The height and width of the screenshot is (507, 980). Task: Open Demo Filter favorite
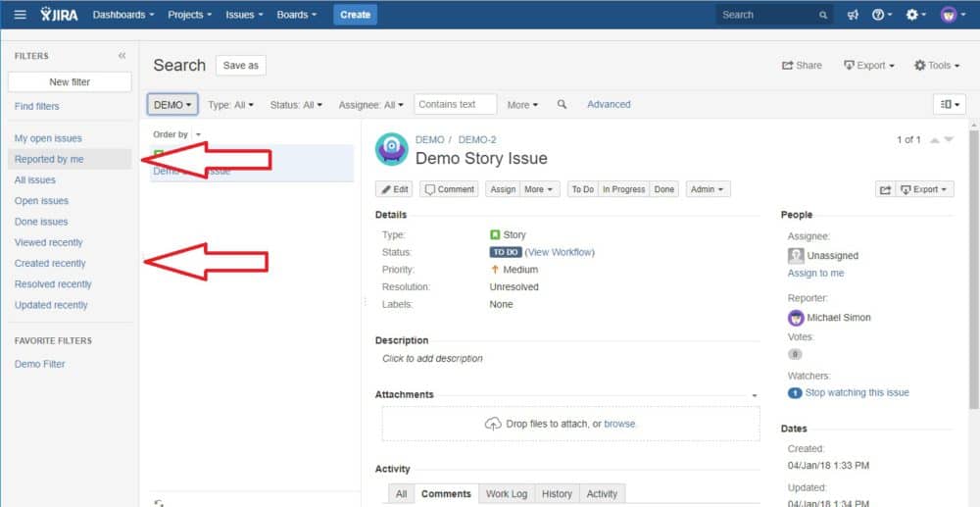coord(39,364)
